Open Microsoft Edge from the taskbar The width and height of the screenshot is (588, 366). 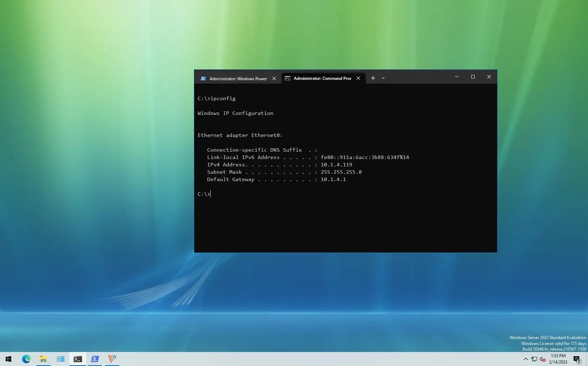click(x=26, y=359)
